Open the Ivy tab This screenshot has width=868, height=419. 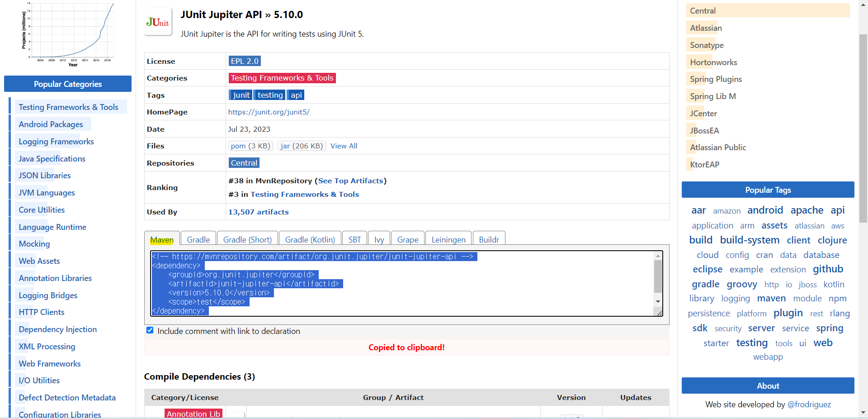tap(379, 239)
